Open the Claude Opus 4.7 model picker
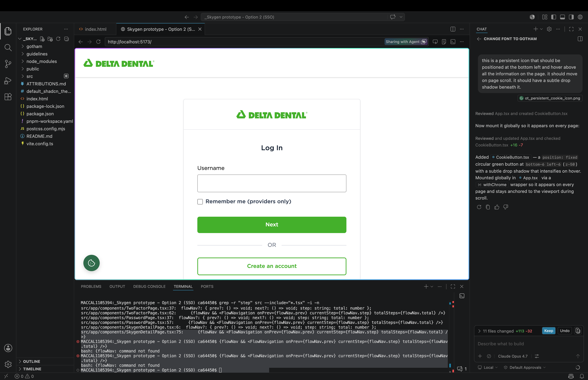 coord(512,356)
